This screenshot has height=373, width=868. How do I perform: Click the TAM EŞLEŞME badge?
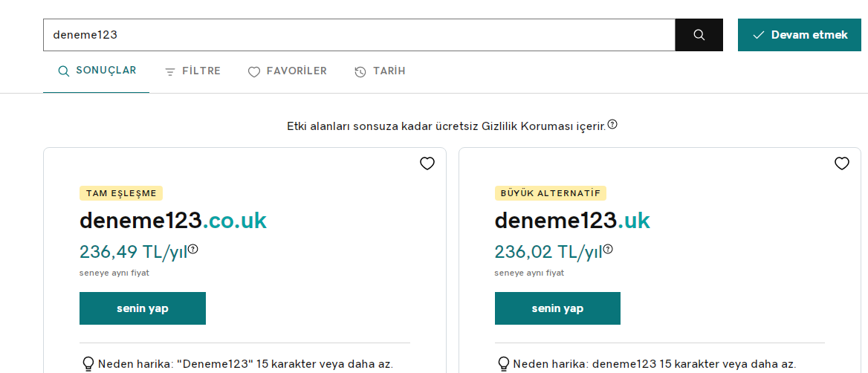(121, 193)
